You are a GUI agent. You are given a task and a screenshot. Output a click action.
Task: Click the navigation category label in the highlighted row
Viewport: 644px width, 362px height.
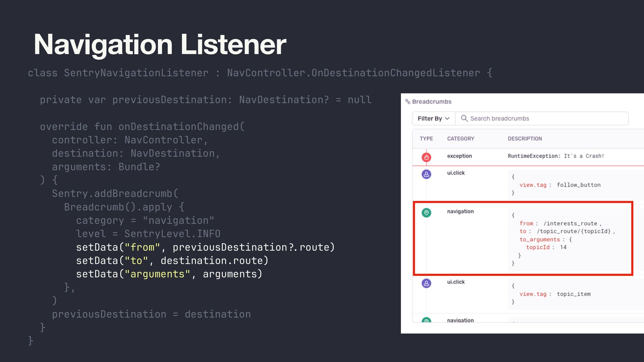pos(460,212)
